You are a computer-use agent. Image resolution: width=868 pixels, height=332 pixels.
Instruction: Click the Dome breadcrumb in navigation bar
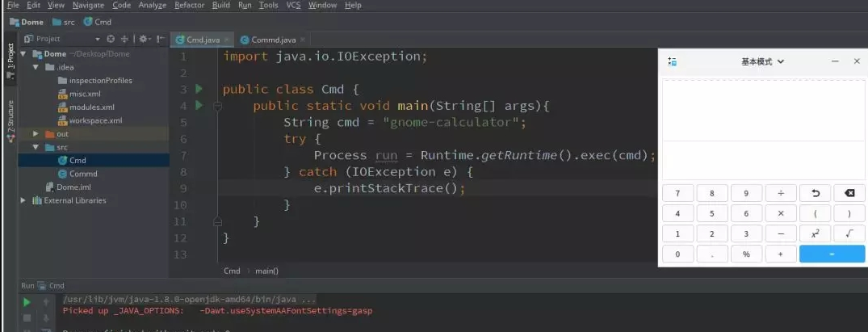pyautogui.click(x=27, y=22)
